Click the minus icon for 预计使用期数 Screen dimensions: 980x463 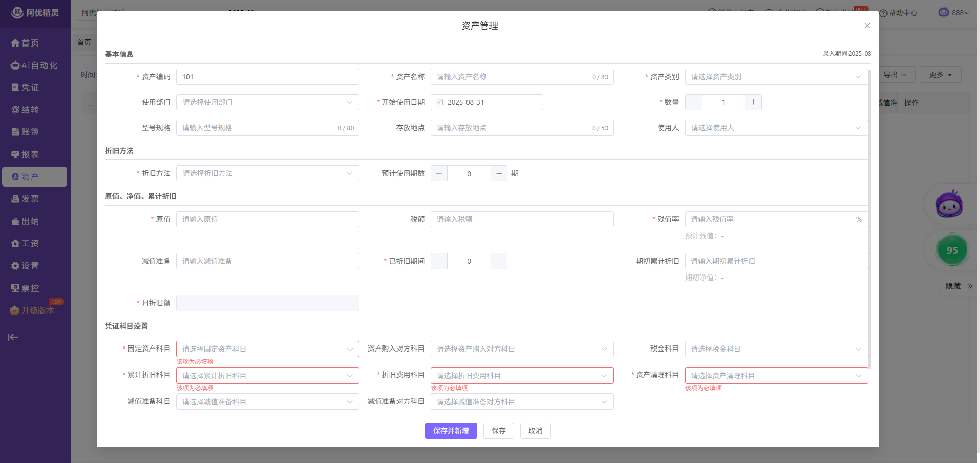439,174
